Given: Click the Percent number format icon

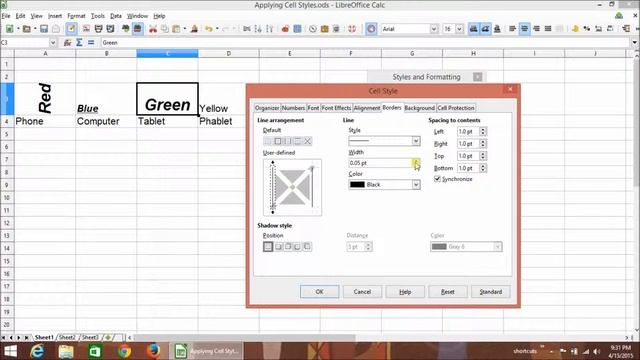Looking at the screenshot, I should 587,29.
